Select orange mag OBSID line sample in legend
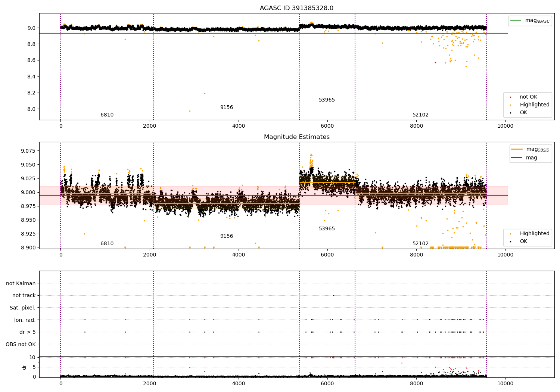Screen dimensions: 560x392 point(517,149)
